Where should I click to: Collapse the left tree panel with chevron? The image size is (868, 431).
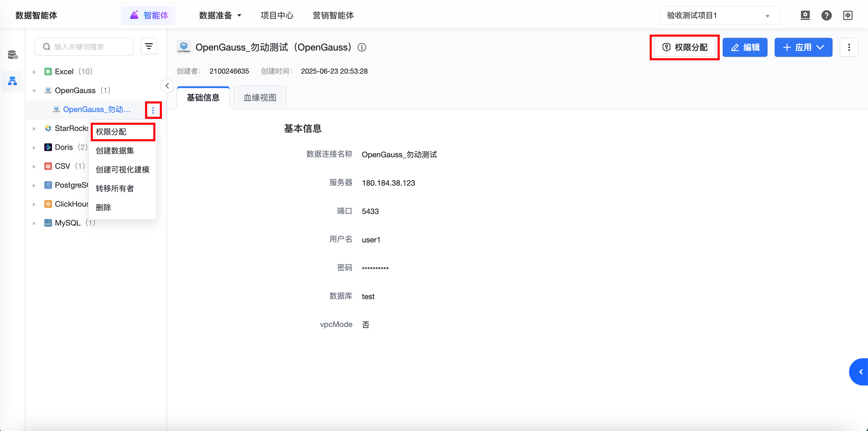pos(167,86)
